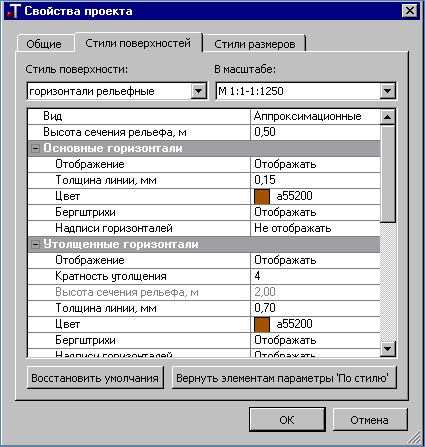Click the Основные горизонтали section header text
Screen dimensions: 425x447
coord(113,148)
